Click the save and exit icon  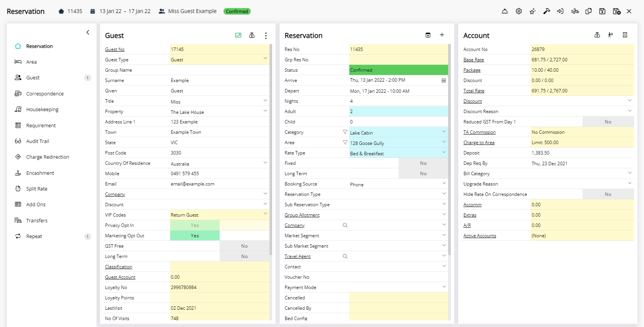pyautogui.click(x=617, y=12)
